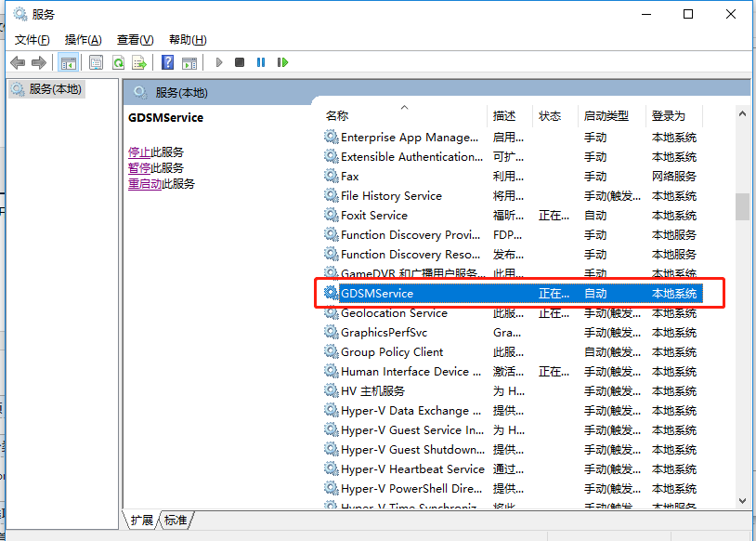Click the Restart service icon
This screenshot has height=541, width=756.
coord(282,62)
